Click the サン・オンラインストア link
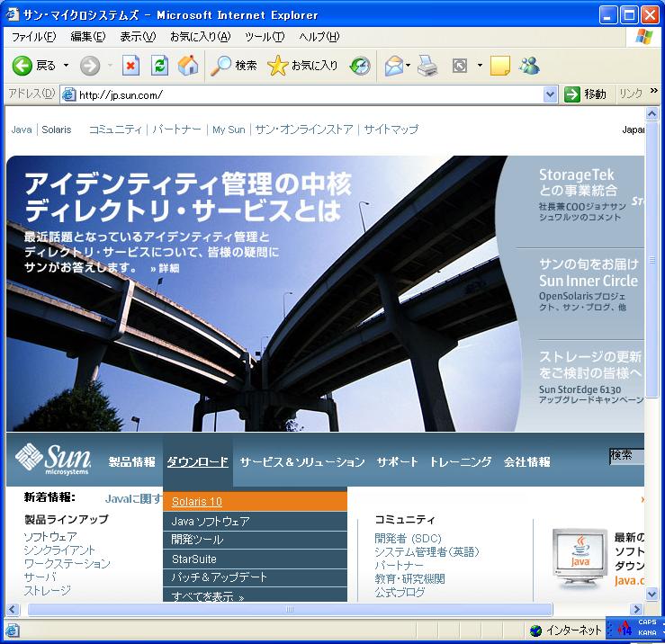Image resolution: width=665 pixels, height=644 pixels. (304, 130)
